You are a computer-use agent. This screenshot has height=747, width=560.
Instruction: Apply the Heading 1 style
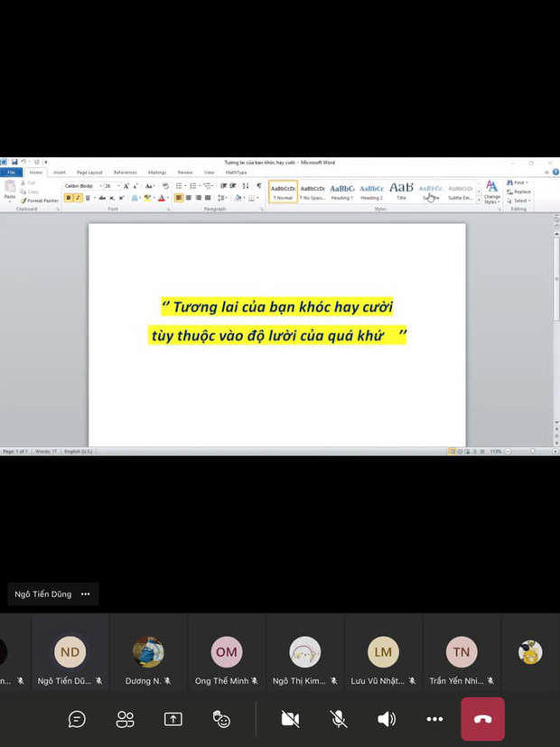pyautogui.click(x=341, y=191)
